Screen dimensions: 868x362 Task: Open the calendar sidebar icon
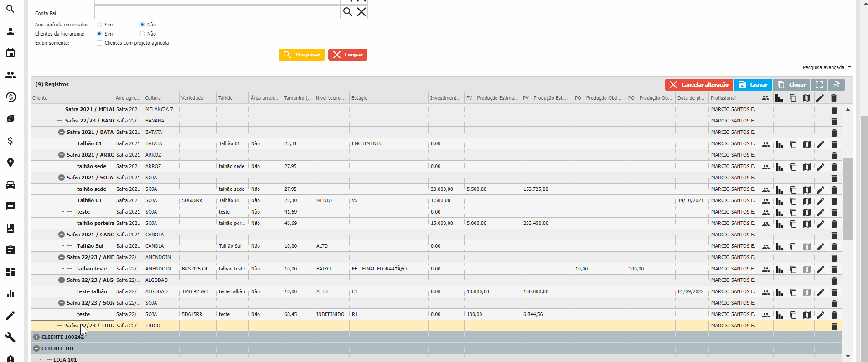tap(10, 53)
